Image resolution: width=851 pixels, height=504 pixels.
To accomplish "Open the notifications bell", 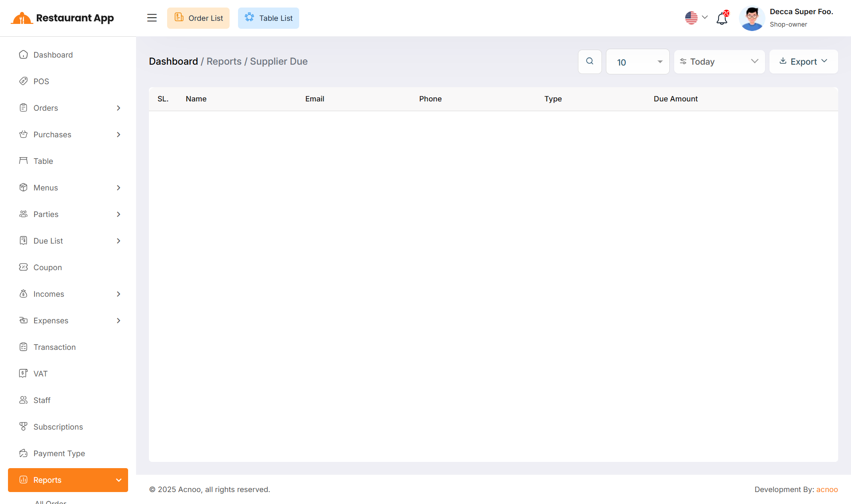I will [722, 18].
